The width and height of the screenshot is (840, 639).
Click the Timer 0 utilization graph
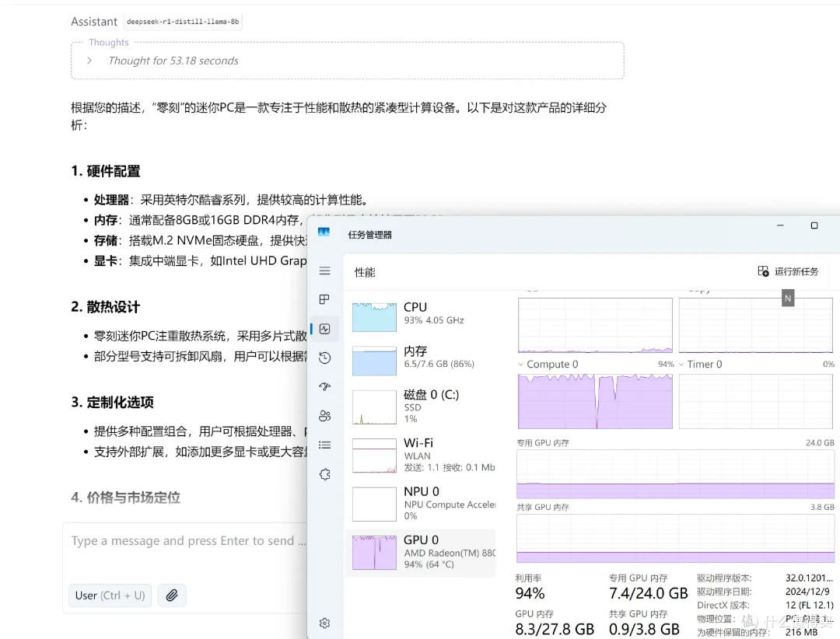(x=756, y=401)
